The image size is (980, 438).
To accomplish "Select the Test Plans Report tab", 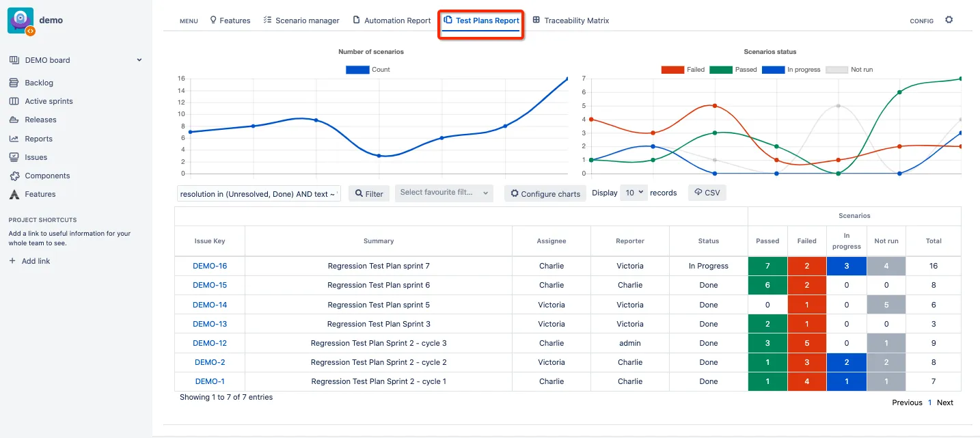I will coord(481,20).
